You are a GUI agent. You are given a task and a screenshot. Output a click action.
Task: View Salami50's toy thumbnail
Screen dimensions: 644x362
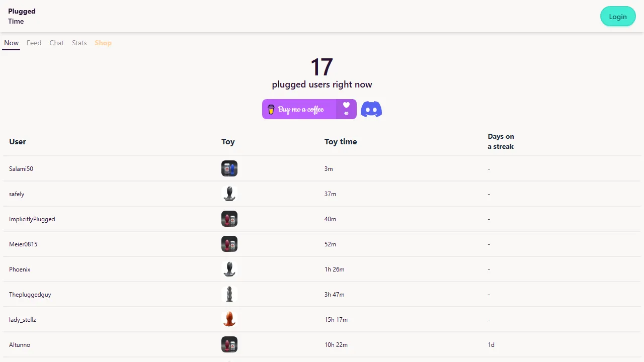[x=229, y=168]
